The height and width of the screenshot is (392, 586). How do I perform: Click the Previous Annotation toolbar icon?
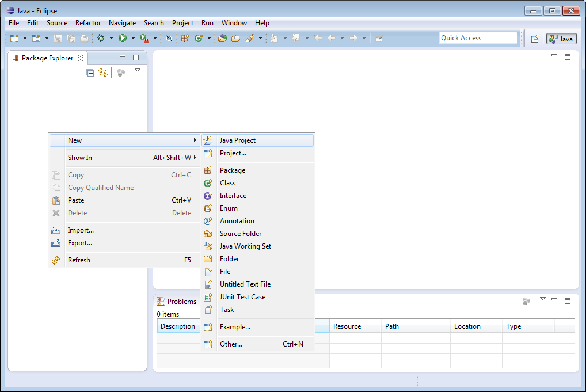(x=296, y=38)
